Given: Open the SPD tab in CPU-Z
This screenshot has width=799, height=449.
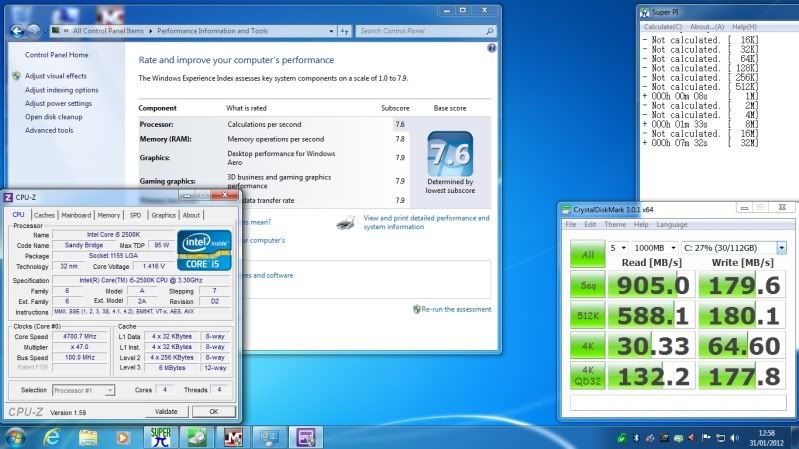Looking at the screenshot, I should tap(136, 214).
